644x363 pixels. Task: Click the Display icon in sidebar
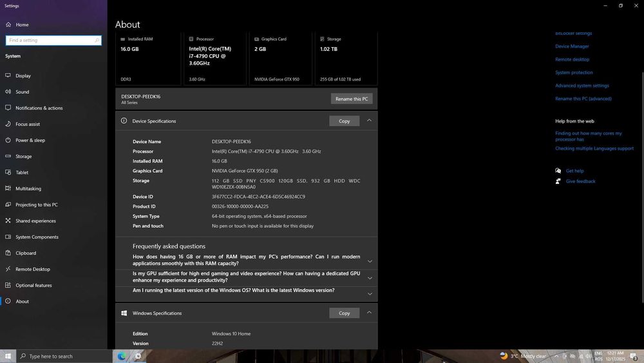coord(8,75)
